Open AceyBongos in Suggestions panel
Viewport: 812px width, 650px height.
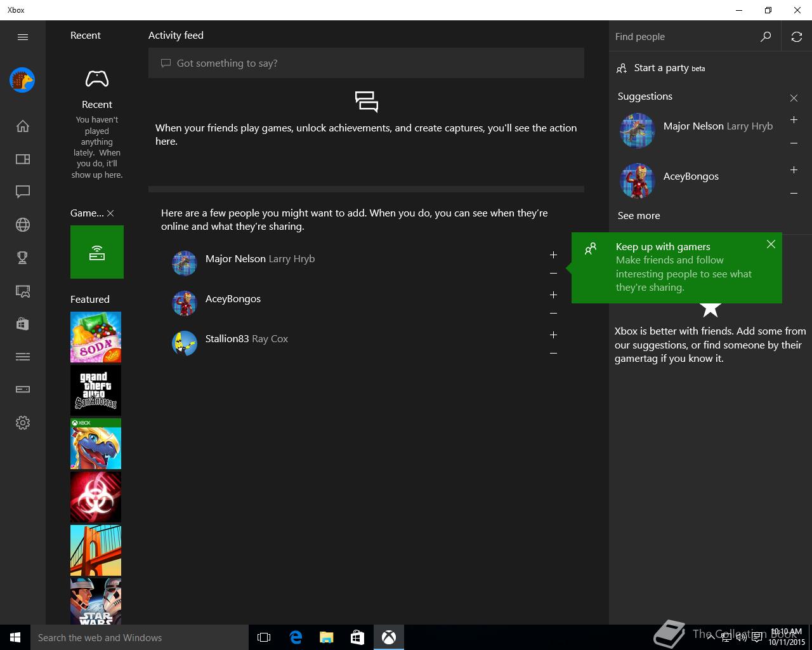tap(691, 176)
